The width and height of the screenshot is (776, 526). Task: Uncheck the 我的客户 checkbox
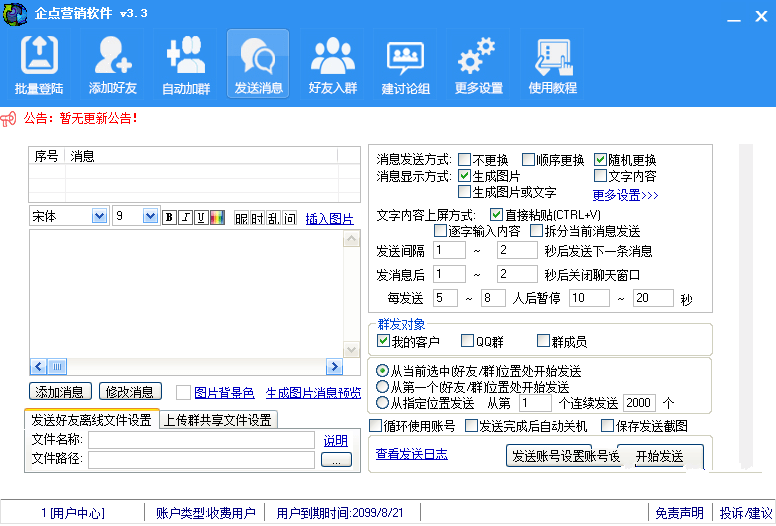pos(383,340)
